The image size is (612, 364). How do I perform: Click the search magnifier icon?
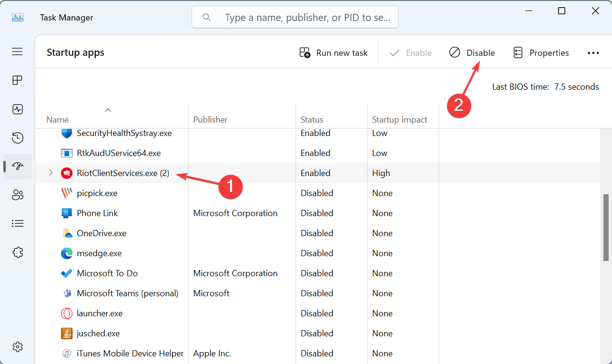pyautogui.click(x=207, y=18)
